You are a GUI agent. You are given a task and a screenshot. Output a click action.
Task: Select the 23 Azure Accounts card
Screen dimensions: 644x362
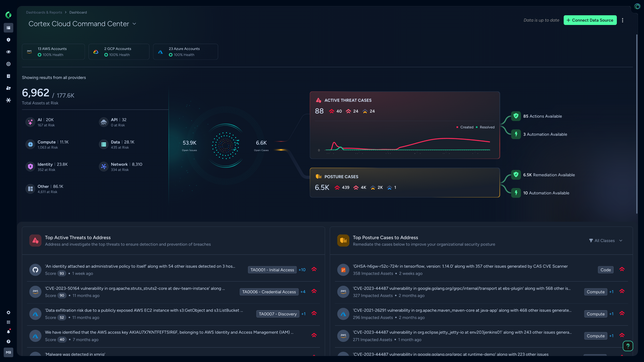coord(185,52)
